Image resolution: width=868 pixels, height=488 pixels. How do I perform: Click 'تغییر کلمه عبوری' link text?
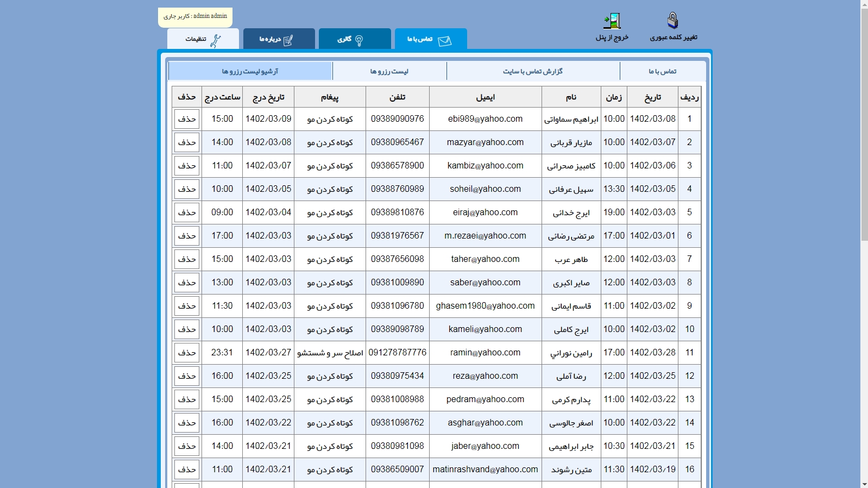tap(674, 37)
